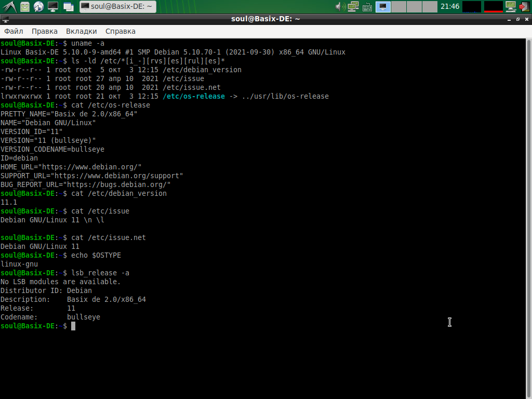Click the terminal cursor at last prompt

click(x=73, y=326)
